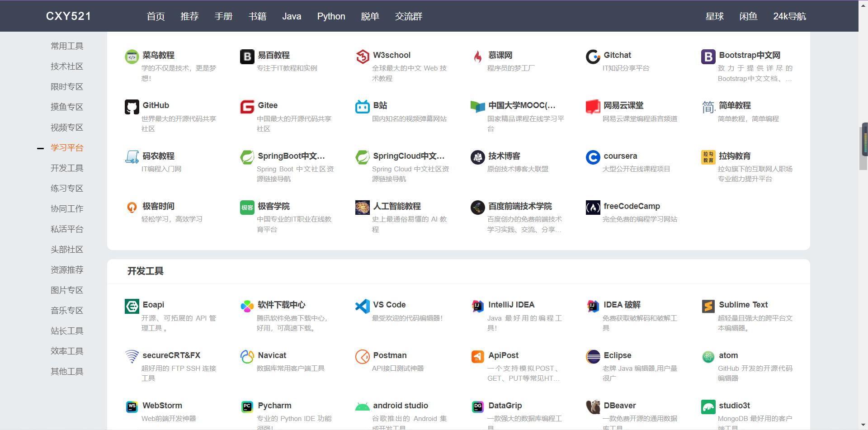Open the IDEA 破解 title link
The image size is (868, 430).
pos(622,305)
